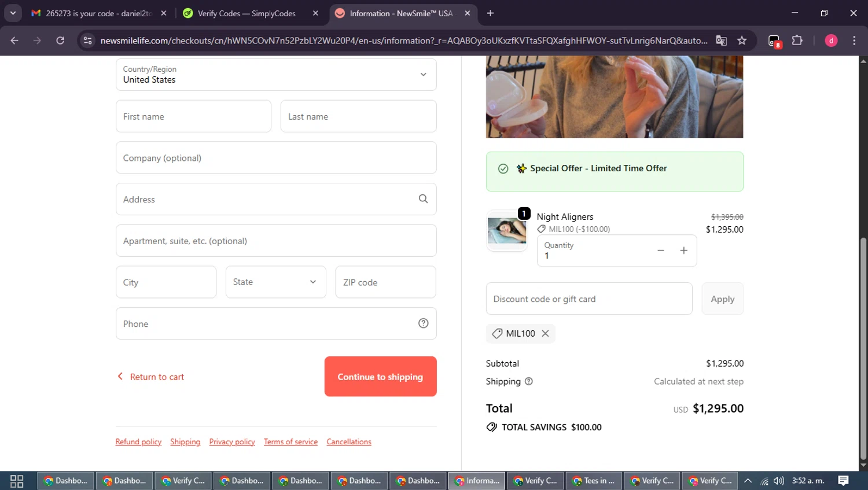Close the Verify Codes SimplyCodes tab
868x490 pixels.
[315, 13]
